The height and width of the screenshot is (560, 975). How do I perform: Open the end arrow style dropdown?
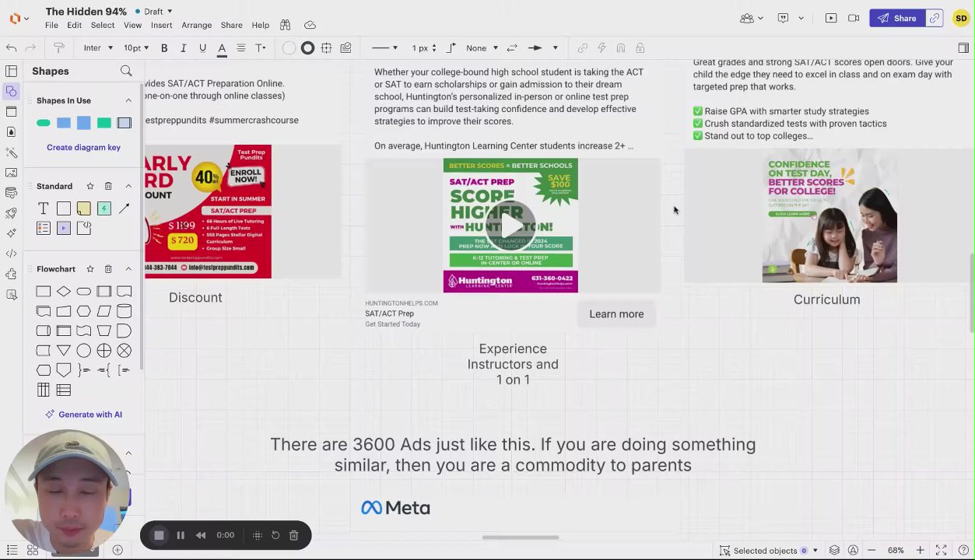click(543, 48)
